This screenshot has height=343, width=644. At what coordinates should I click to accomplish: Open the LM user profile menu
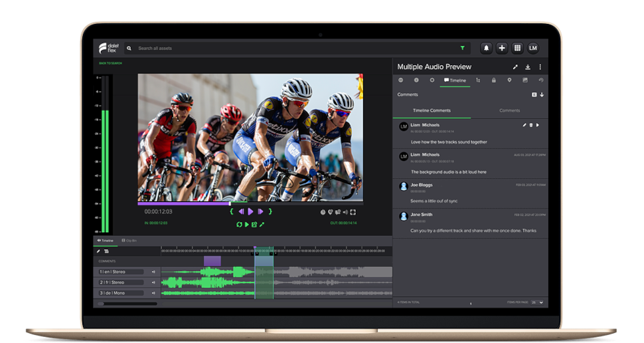[533, 48]
